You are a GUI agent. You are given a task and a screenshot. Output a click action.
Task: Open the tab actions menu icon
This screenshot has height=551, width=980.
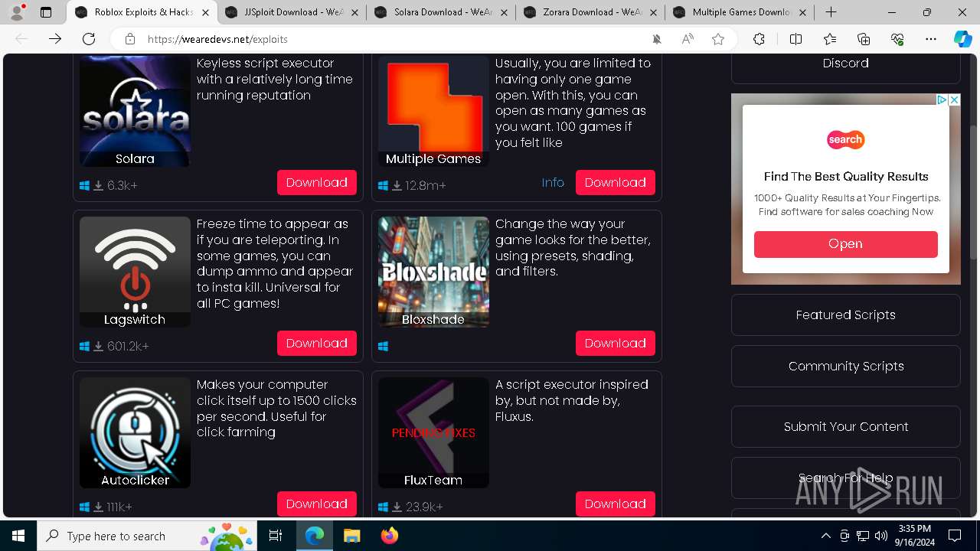tap(46, 12)
